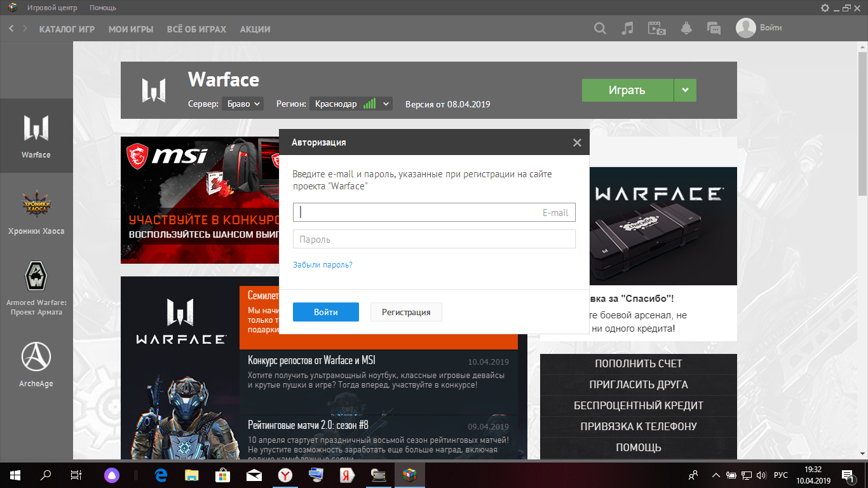Viewport: 868px width, 488px height.
Task: Launch Microsoft Edge from taskbar
Action: coord(161,475)
